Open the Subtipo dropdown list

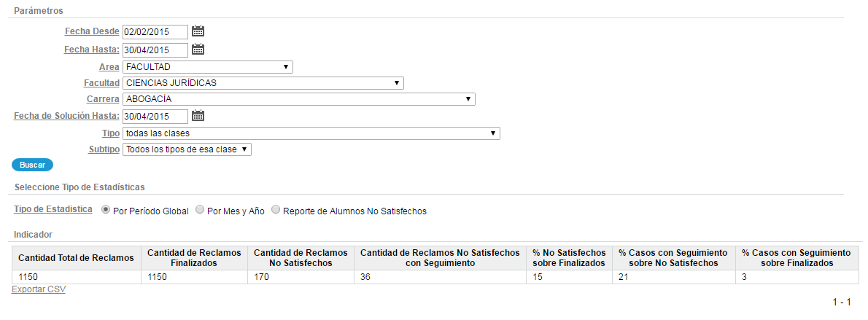click(x=187, y=149)
